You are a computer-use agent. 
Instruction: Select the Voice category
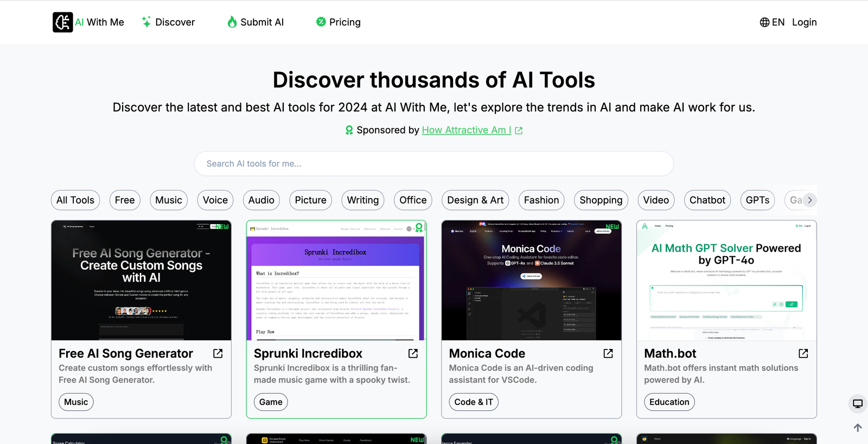click(x=215, y=200)
